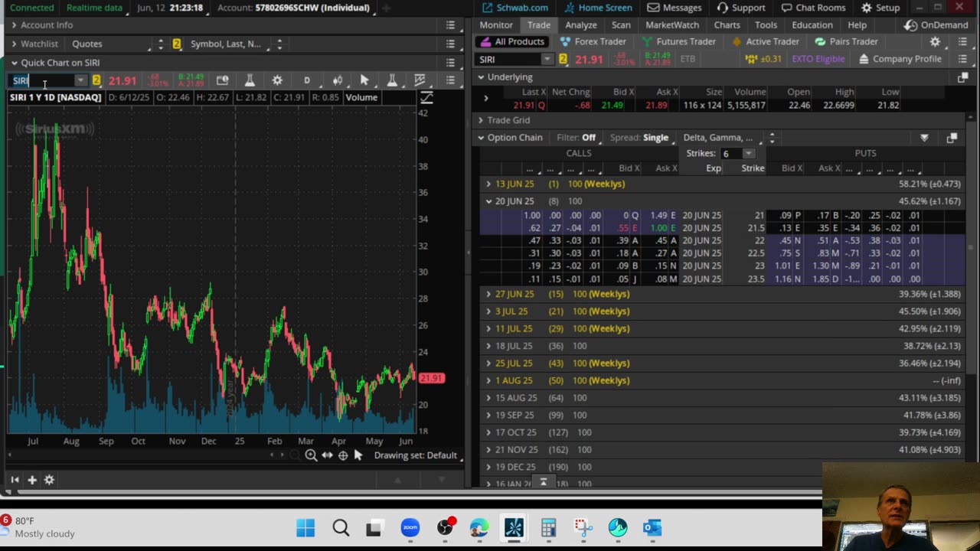980x551 pixels.
Task: Open the Setup menu
Action: coord(880,8)
